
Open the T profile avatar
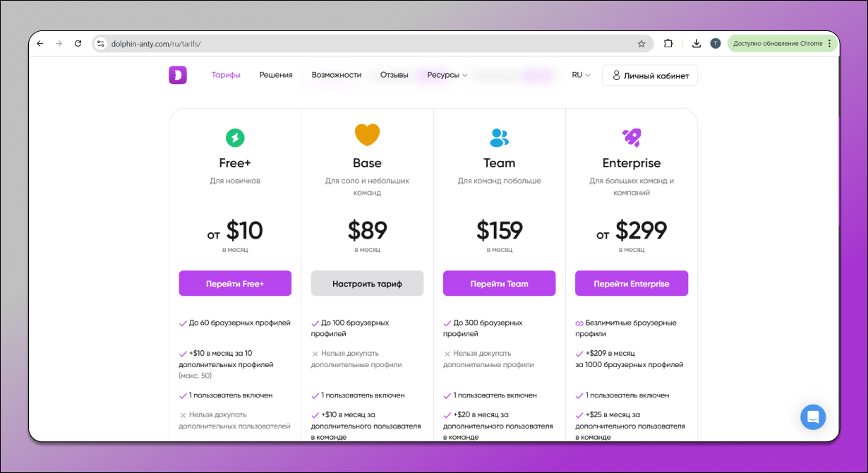[x=715, y=43]
